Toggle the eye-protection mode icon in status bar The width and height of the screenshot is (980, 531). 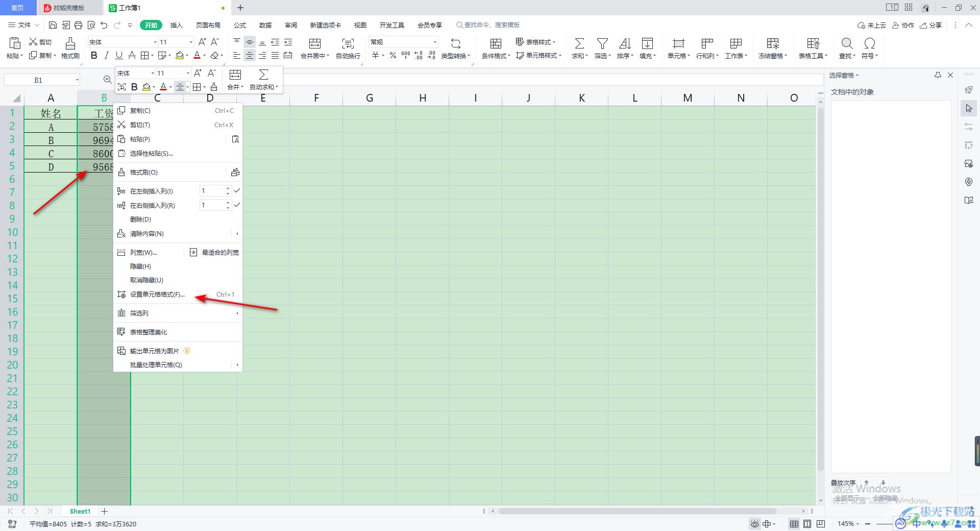(754, 524)
